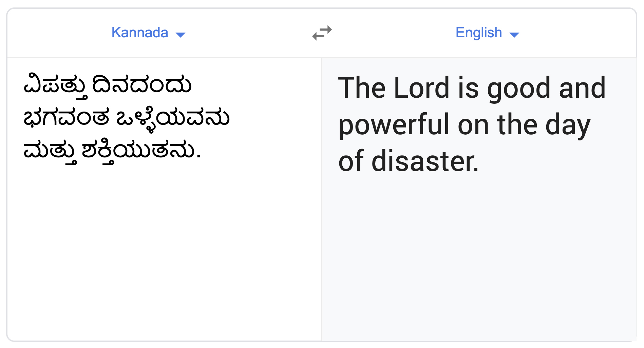Viewport: 644px width, 348px height.
Task: Place cursor on the word ಭಗವಂತ
Action: tap(66, 118)
